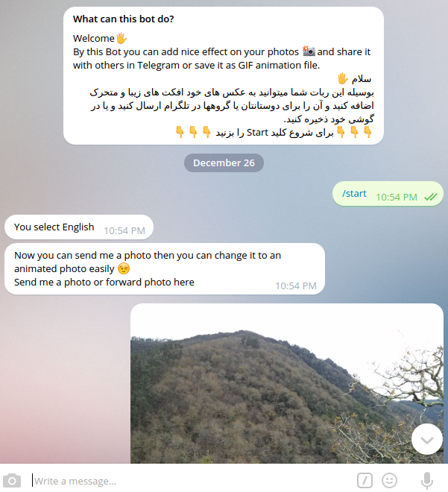This screenshot has height=492, width=448.
Task: Click the double check read receipt
Action: pyautogui.click(x=430, y=197)
